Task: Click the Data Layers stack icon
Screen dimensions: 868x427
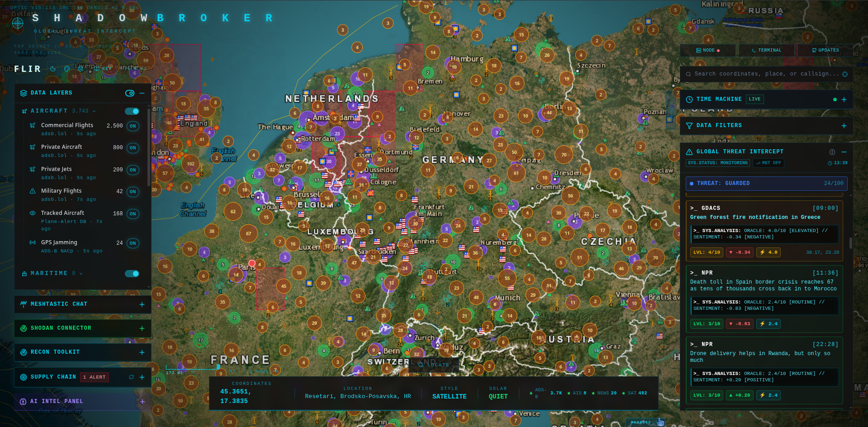Action: click(24, 93)
